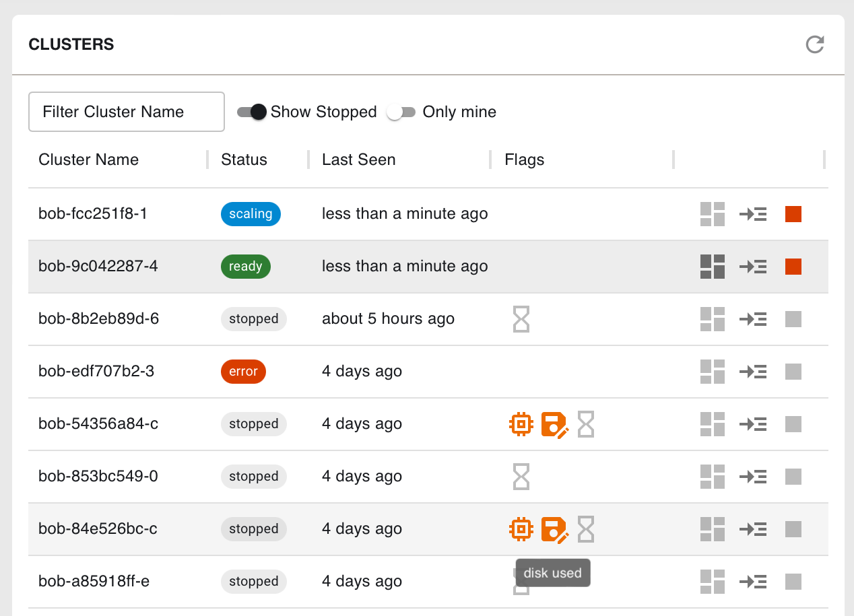Click dashboard icon in bob-853bc549-0 row
Screen dimensions: 854x616
713,477
